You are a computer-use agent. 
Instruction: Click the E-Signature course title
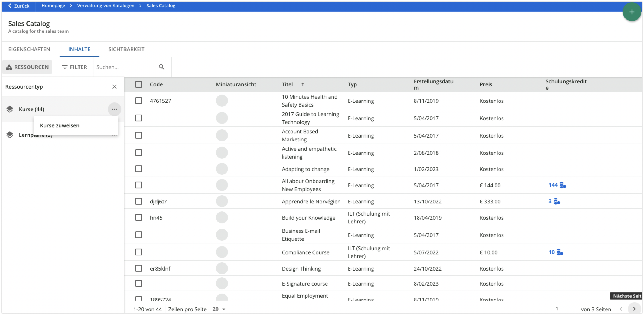tap(304, 284)
